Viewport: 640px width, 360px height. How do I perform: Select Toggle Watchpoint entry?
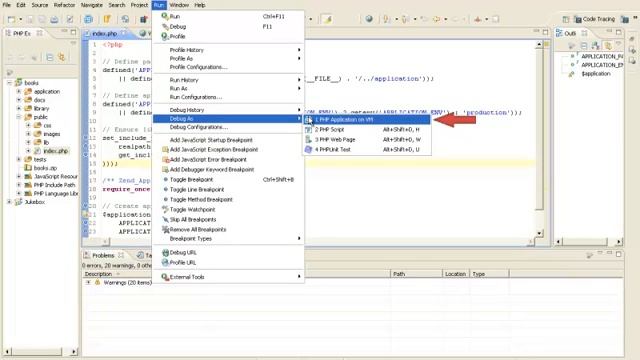point(228,210)
